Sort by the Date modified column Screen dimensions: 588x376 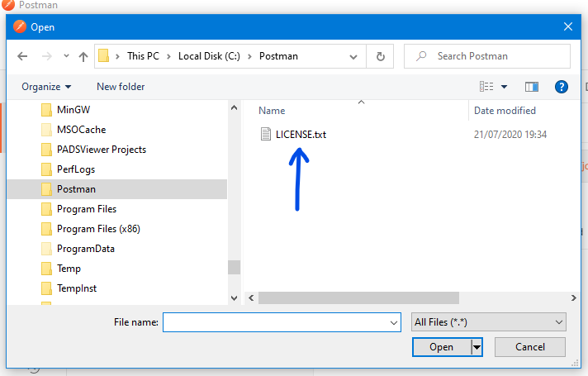tap(505, 111)
